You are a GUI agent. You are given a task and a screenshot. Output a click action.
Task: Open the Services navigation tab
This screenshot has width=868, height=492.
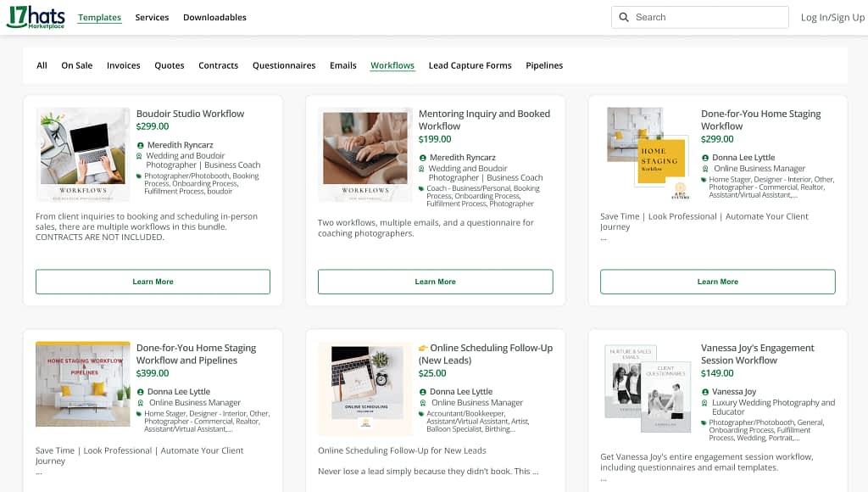click(x=152, y=17)
